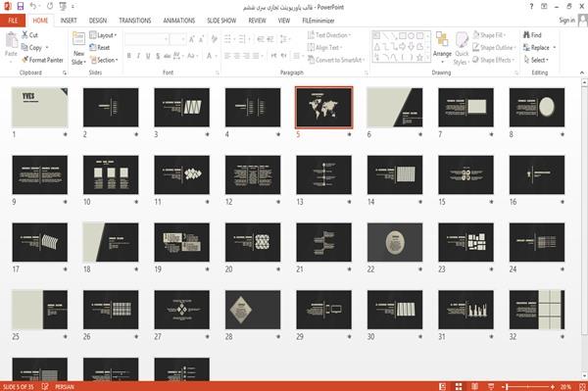Switch to Reading View in status bar

coord(474,386)
